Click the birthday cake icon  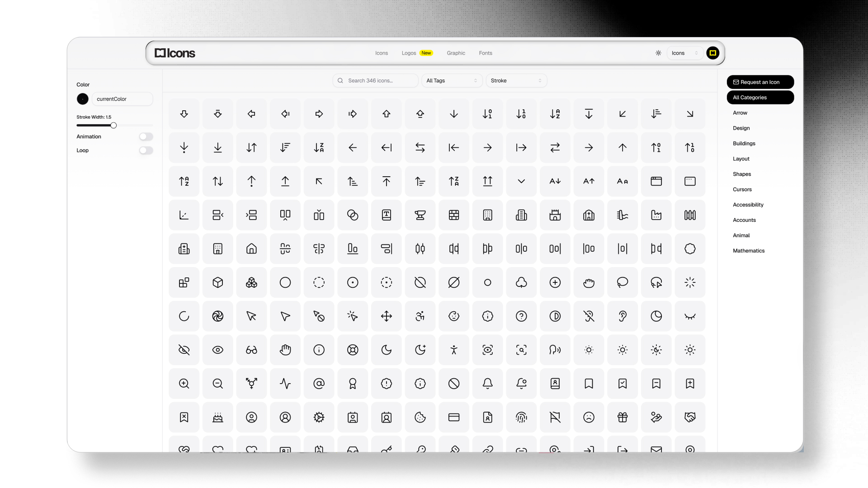[x=217, y=418]
